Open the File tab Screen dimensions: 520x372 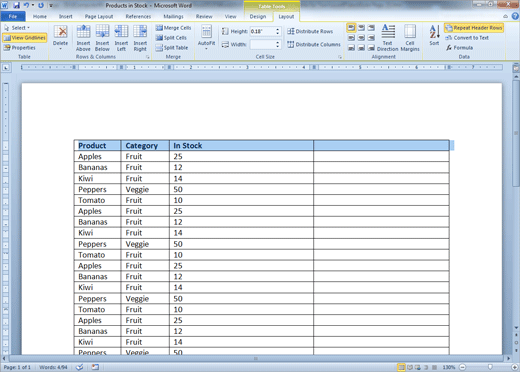coord(13,16)
